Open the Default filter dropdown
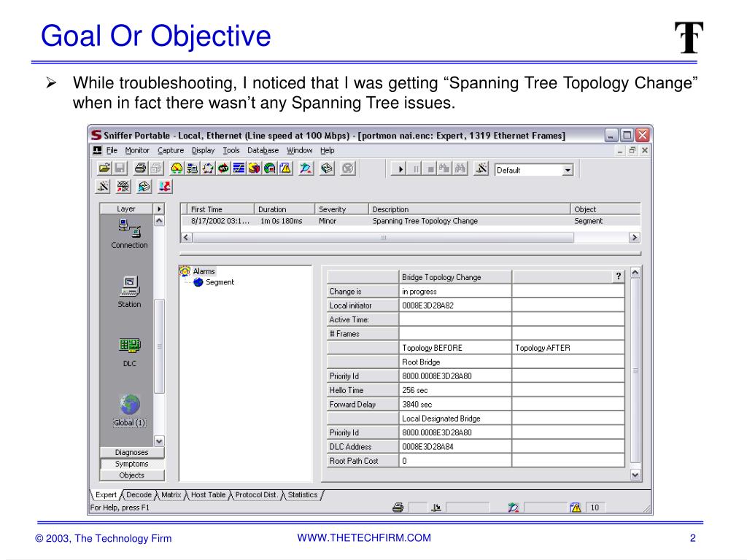 coord(568,169)
